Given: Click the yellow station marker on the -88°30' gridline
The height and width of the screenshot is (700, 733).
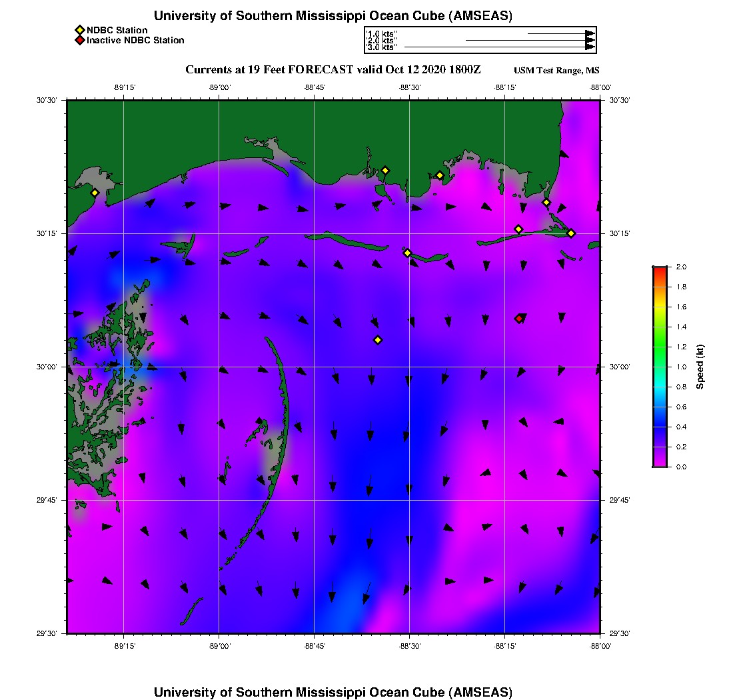Looking at the screenshot, I should [x=407, y=253].
